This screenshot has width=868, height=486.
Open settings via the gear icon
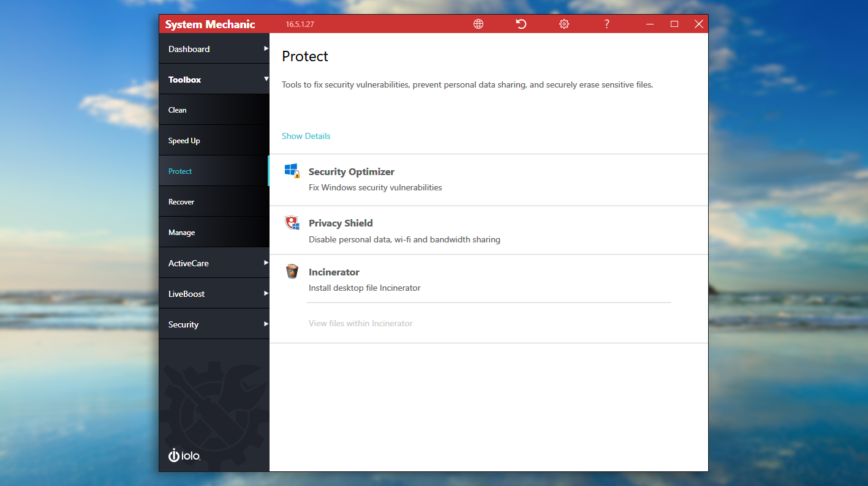564,24
